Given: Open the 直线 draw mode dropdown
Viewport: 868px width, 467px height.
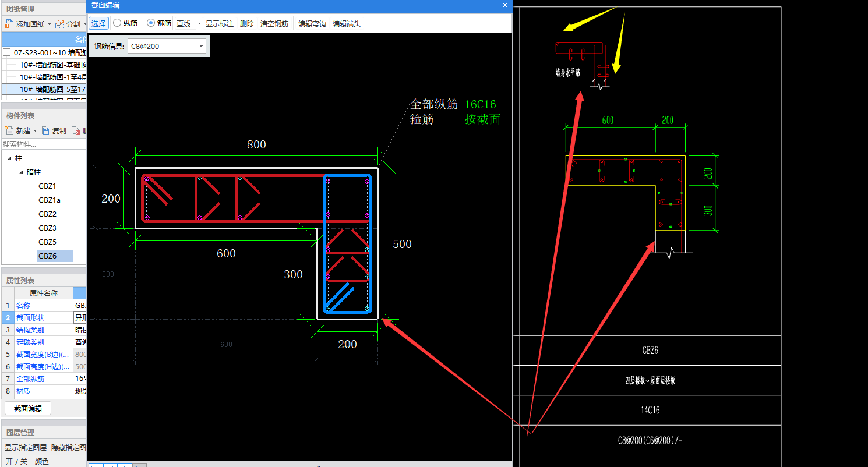Looking at the screenshot, I should [x=199, y=24].
